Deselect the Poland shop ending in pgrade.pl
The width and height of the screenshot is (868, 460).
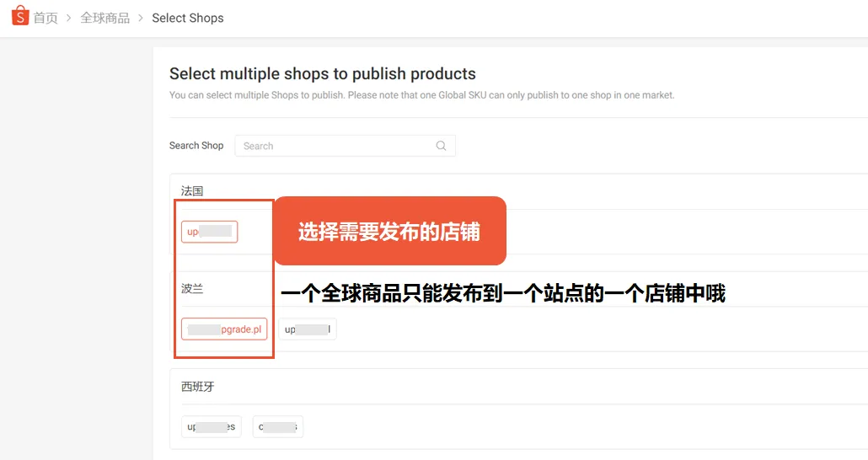click(x=224, y=329)
